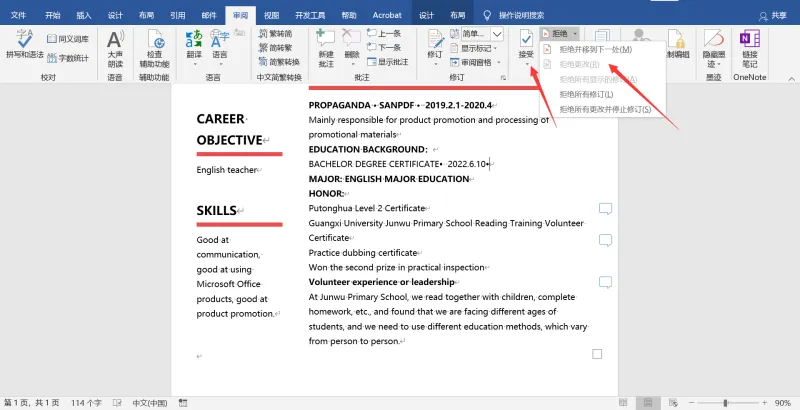800x410 pixels.
Task: Click the 语言 language icon
Action: tap(220, 39)
